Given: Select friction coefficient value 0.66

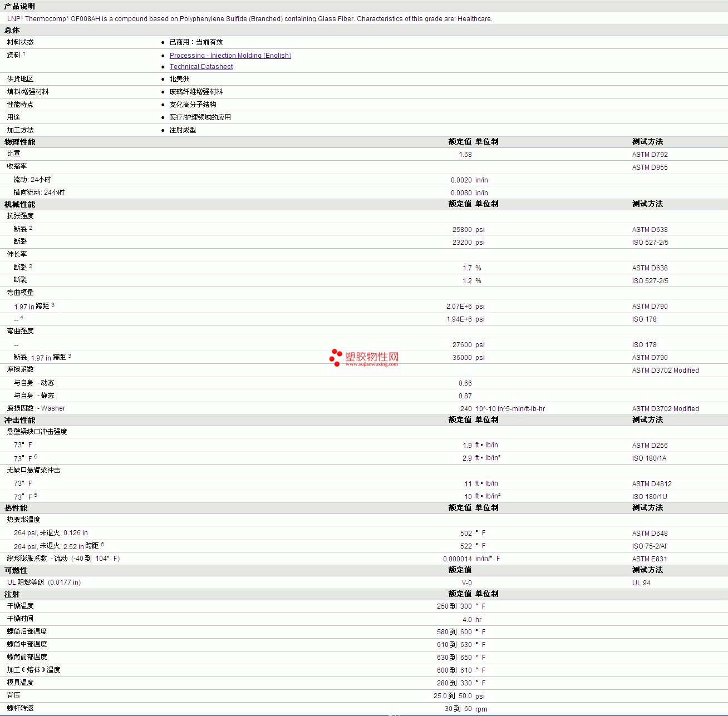Looking at the screenshot, I should point(465,383).
